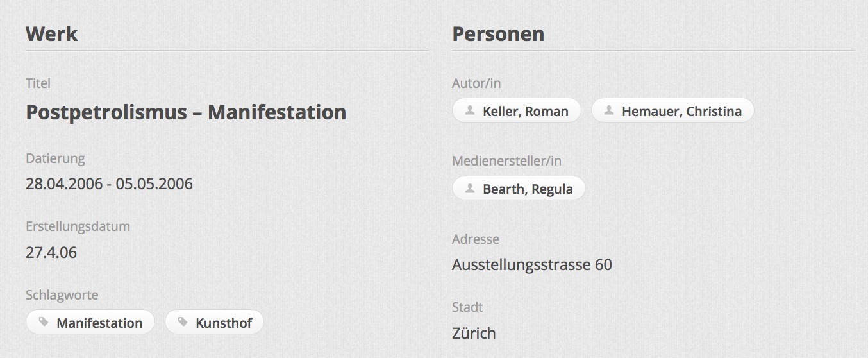Click the Medienersteller/in field label
The width and height of the screenshot is (868, 358).
click(506, 161)
